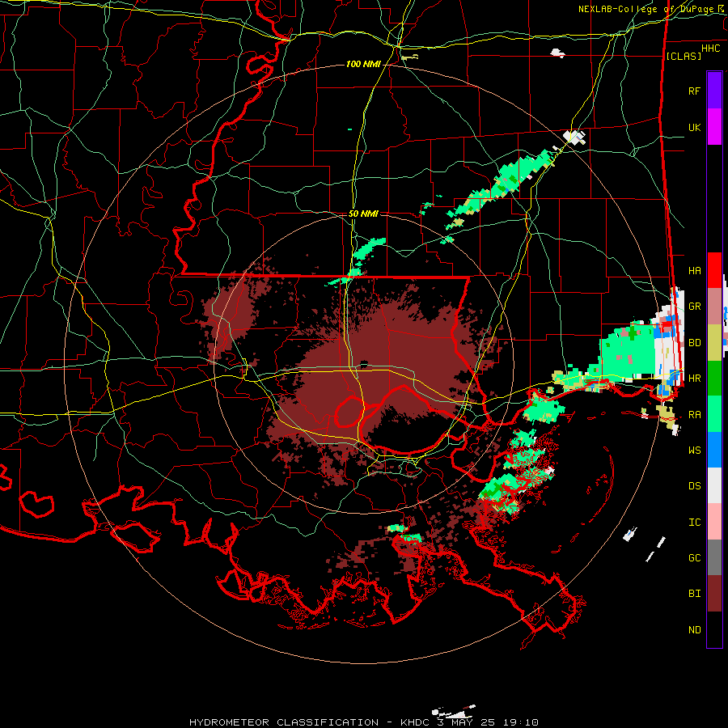This screenshot has width=728, height=728.
Task: Click the HR dark green legend swatch
Action: click(714, 378)
